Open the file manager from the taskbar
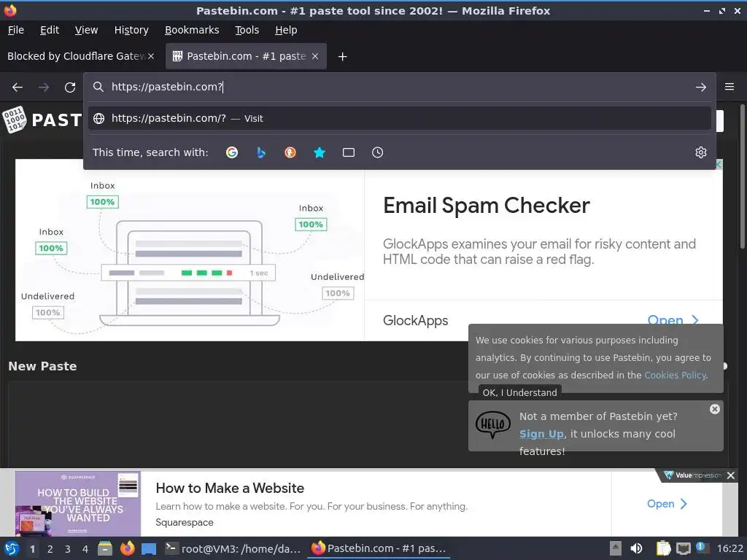Screen dimensions: 747x560 point(105,548)
